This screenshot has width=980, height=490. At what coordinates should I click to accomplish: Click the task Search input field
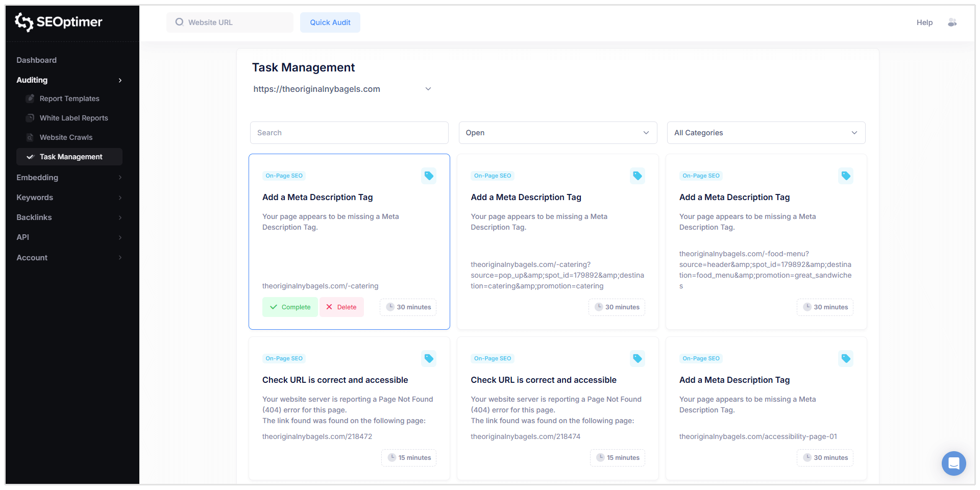349,133
